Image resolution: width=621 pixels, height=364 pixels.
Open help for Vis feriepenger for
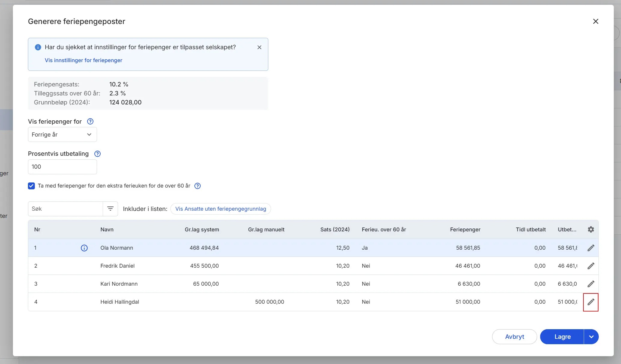pos(90,122)
